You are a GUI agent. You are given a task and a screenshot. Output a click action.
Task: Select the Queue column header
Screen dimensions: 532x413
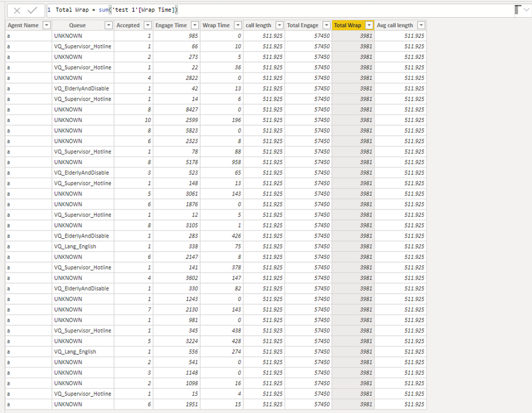77,25
